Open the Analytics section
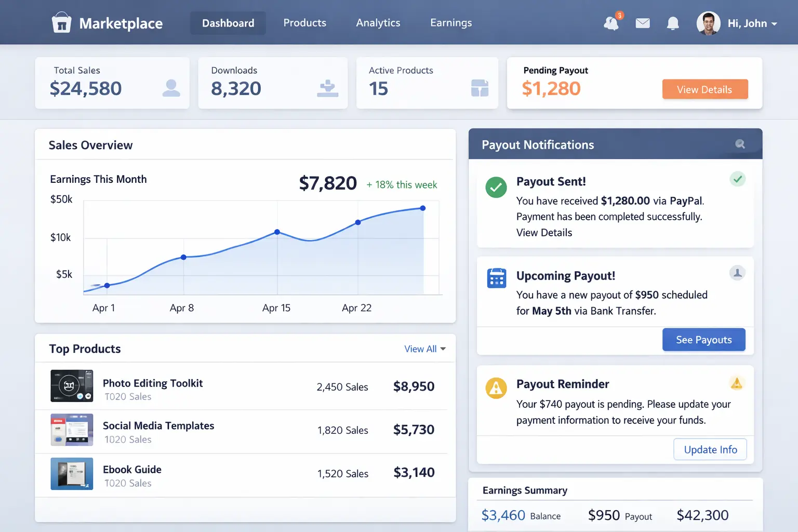Image resolution: width=798 pixels, height=532 pixels. [x=378, y=23]
